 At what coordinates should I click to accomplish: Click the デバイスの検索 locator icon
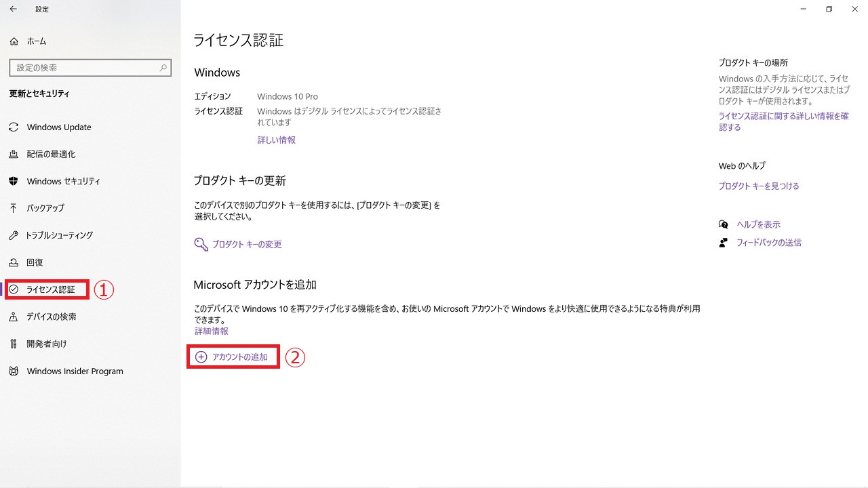click(x=14, y=317)
